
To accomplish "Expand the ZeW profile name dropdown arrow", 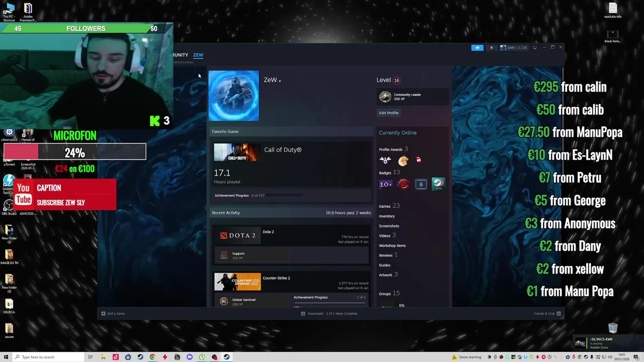I will tap(280, 81).
